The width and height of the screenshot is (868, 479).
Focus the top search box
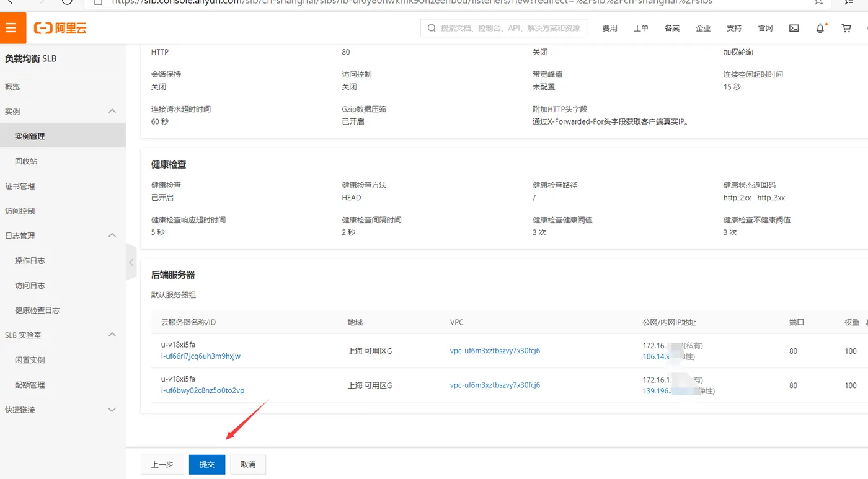tap(503, 28)
